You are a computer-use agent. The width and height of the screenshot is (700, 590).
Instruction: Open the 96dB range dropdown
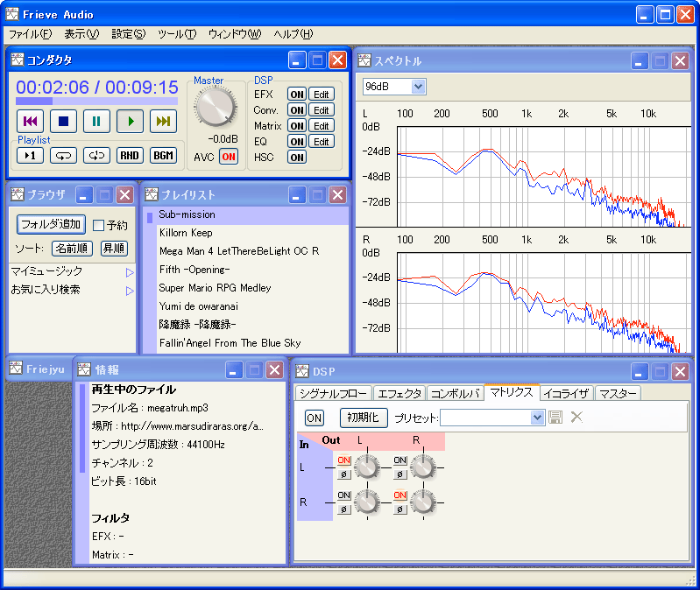[x=418, y=87]
